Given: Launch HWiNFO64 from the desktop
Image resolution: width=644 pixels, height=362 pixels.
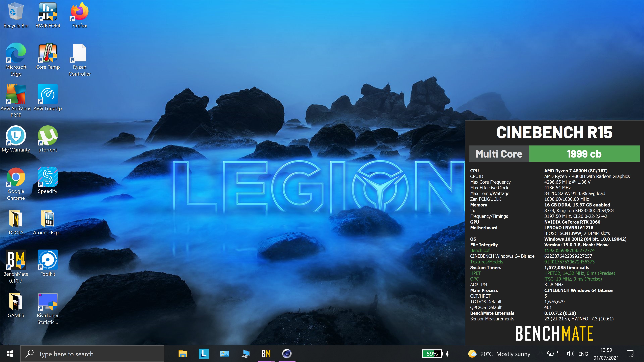Looking at the screenshot, I should click(47, 15).
